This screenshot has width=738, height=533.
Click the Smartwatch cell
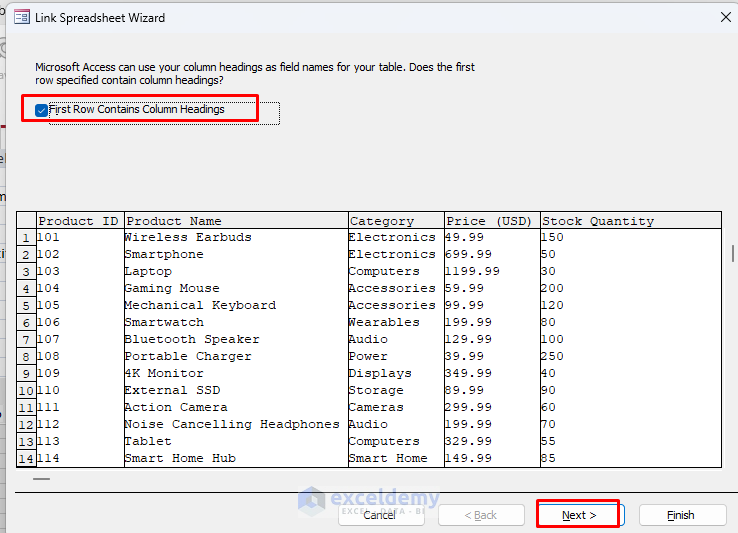pyautogui.click(x=236, y=322)
